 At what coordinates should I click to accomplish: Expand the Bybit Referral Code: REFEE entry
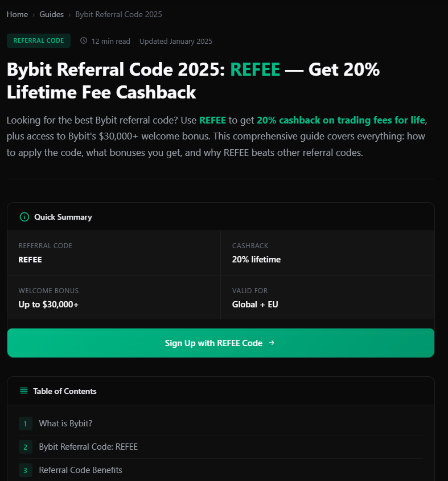click(88, 447)
